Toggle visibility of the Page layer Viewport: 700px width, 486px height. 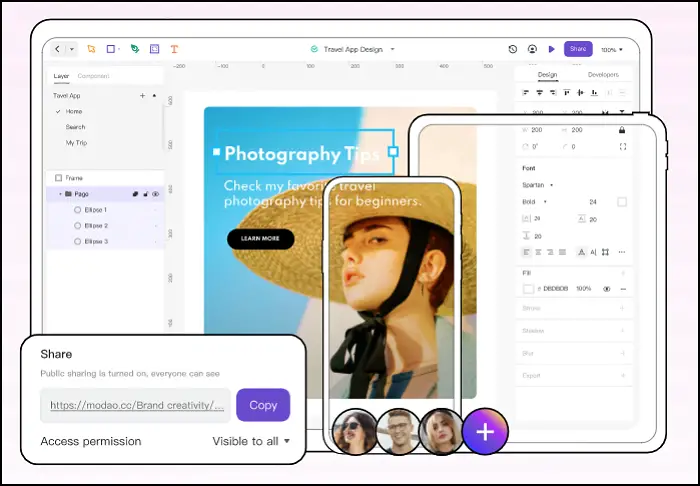click(x=155, y=194)
